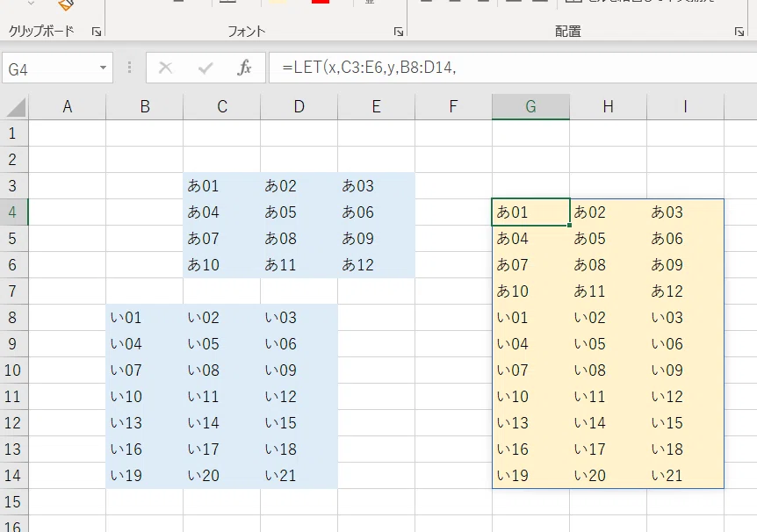Open the Clipboard group dialog launcher

tap(97, 32)
